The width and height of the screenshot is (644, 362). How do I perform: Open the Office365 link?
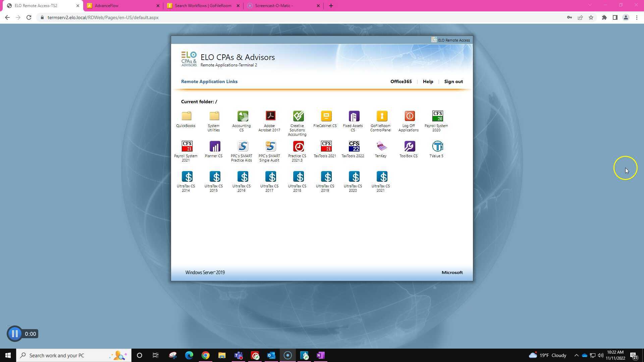[x=401, y=81]
